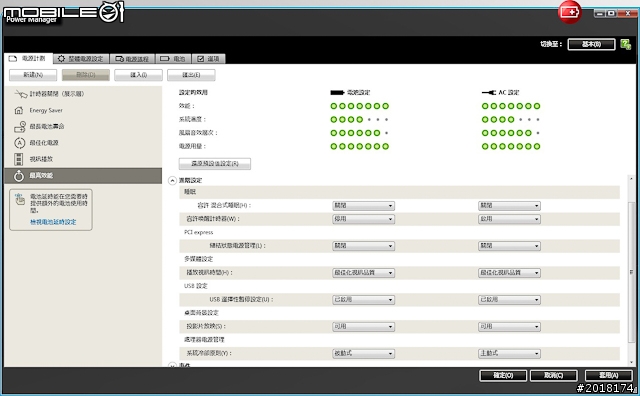Choose the maximum battery life plan icon
This screenshot has height=396, width=640.
(x=20, y=127)
